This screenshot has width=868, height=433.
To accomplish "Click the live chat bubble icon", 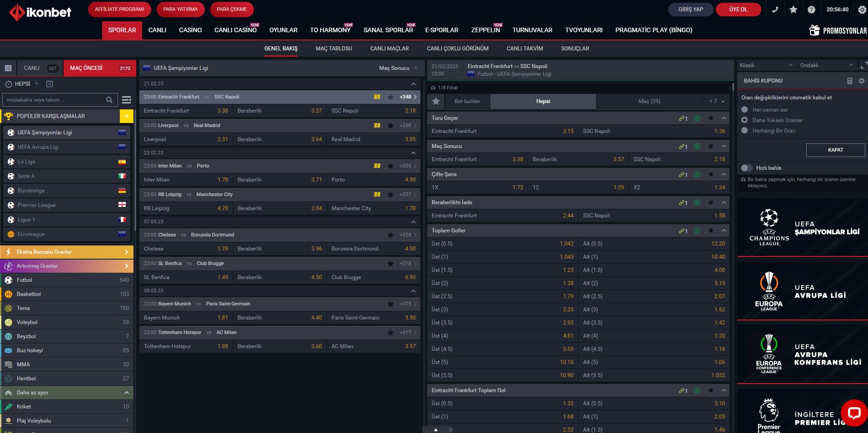I will click(x=853, y=413).
